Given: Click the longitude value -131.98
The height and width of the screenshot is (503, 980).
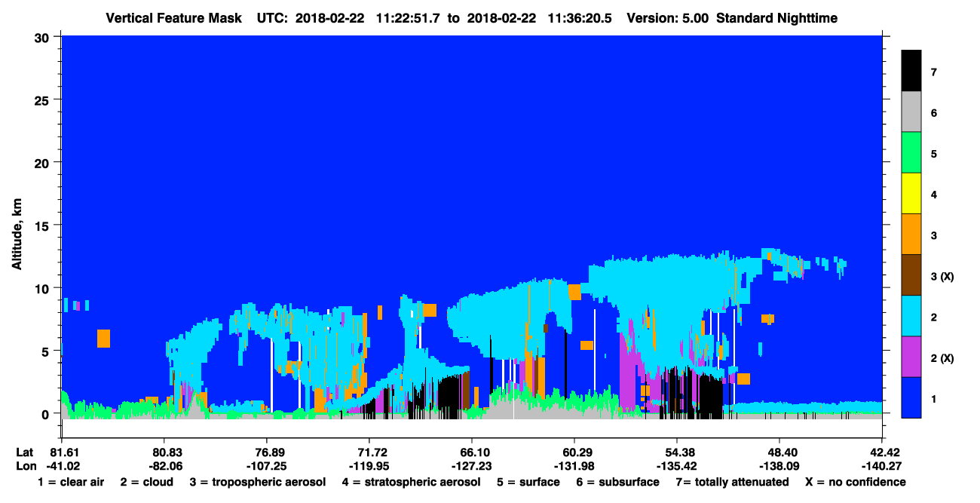Looking at the screenshot, I should (574, 466).
